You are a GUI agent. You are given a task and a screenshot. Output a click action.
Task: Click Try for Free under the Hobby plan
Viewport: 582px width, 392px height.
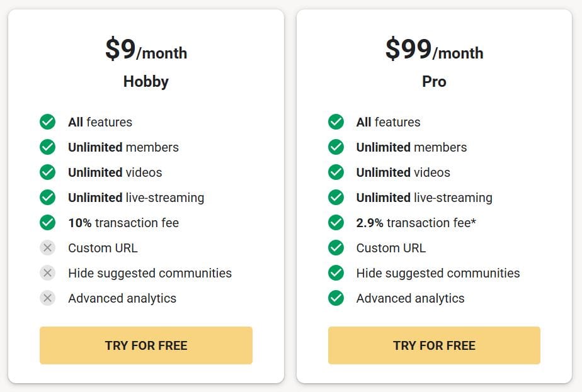tap(145, 345)
